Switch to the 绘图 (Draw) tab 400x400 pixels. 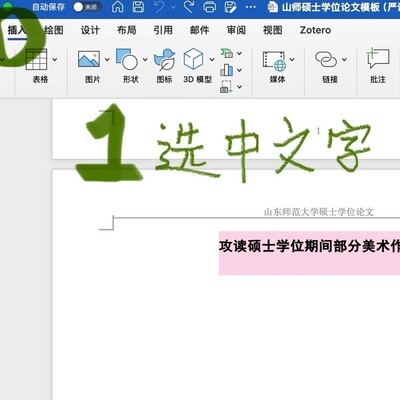click(54, 30)
